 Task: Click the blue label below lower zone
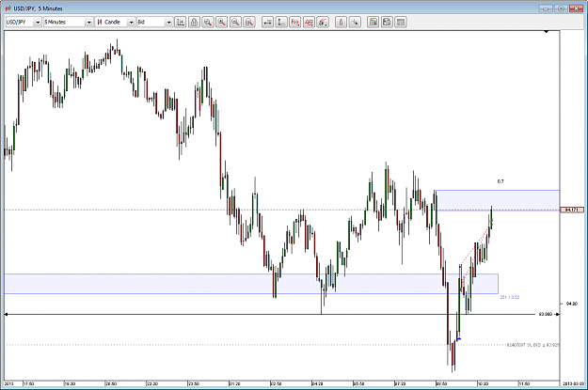(510, 297)
